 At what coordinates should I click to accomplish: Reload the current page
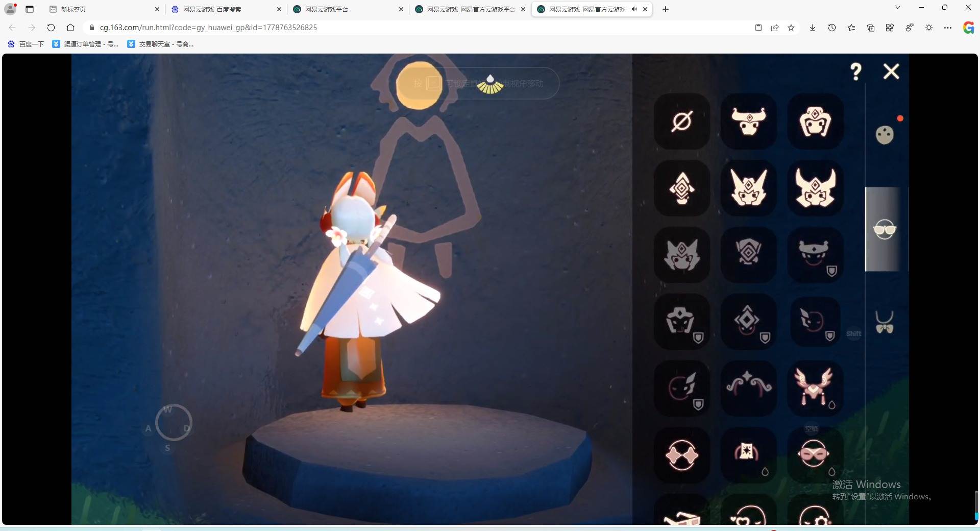pyautogui.click(x=51, y=28)
